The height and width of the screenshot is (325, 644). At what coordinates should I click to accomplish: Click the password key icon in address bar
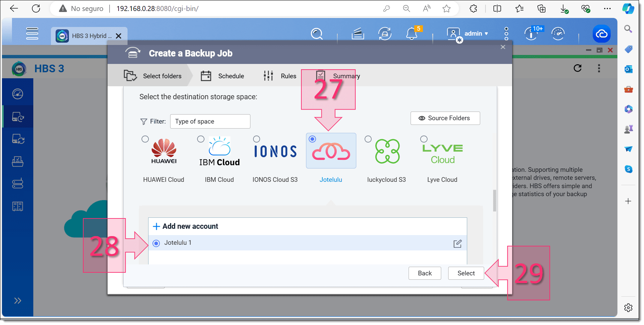pyautogui.click(x=387, y=9)
